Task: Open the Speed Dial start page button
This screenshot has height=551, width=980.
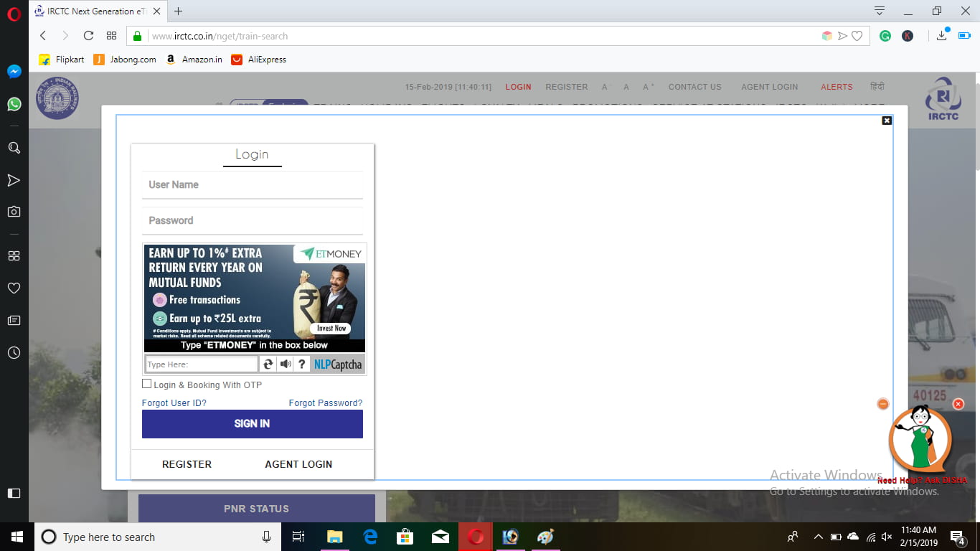Action: 111,36
